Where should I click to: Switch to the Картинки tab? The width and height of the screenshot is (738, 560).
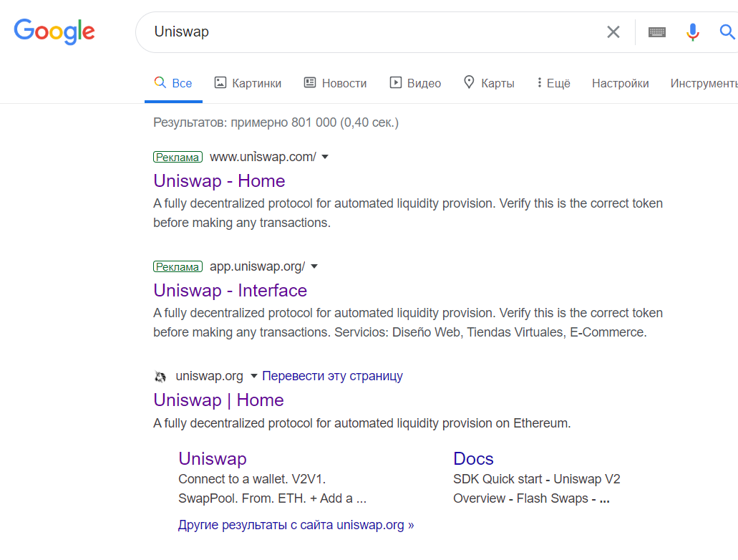[x=248, y=83]
